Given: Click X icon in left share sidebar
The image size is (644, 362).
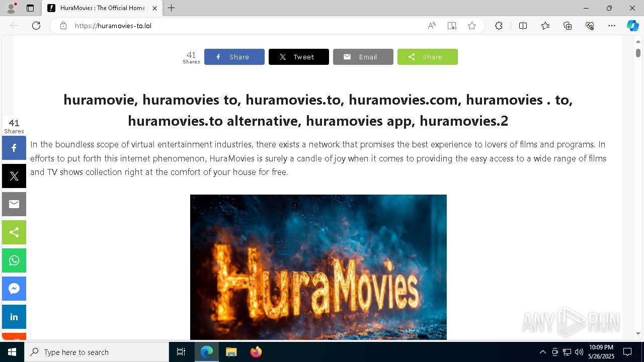Looking at the screenshot, I should (14, 176).
